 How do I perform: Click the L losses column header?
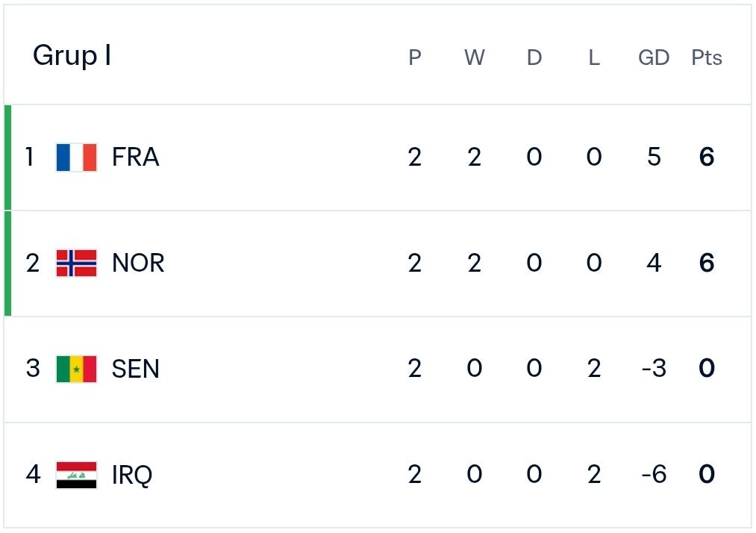click(x=594, y=58)
